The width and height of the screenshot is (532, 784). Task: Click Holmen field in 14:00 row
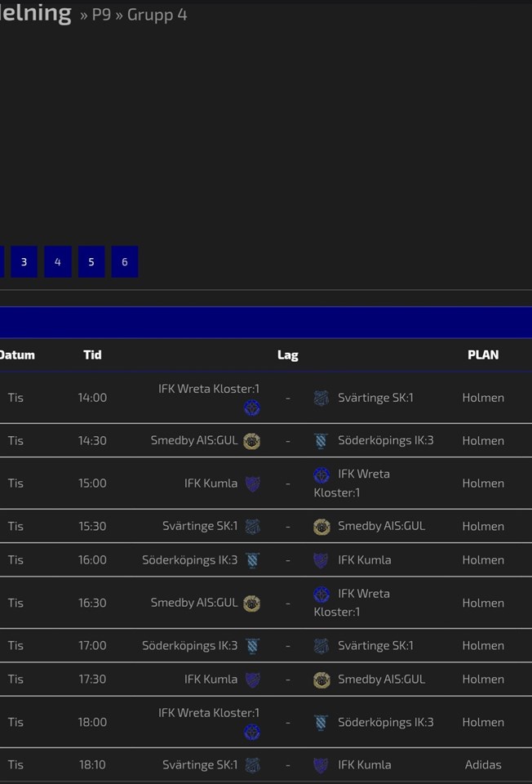pos(483,398)
